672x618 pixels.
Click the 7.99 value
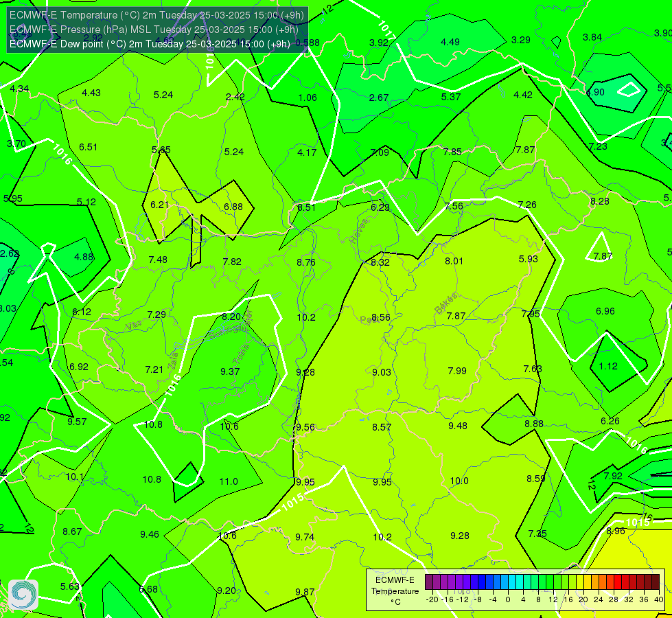pyautogui.click(x=457, y=371)
